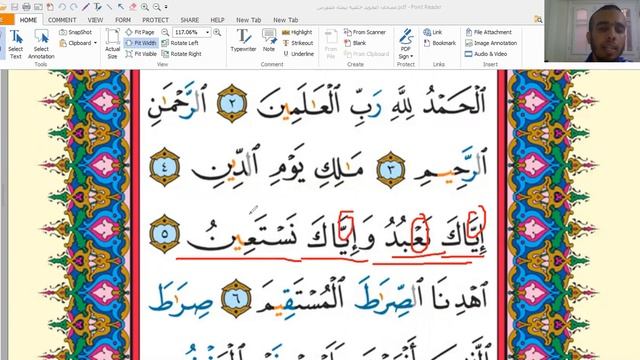Zoom in using ribbon magnifier plus
The image size is (640, 360).
point(217,32)
